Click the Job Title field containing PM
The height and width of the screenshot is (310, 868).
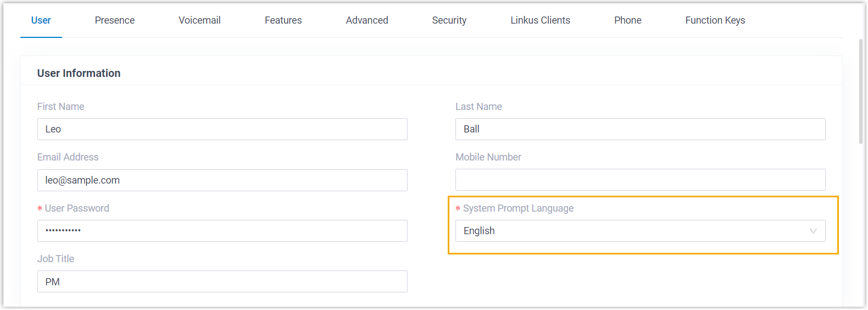pos(222,281)
